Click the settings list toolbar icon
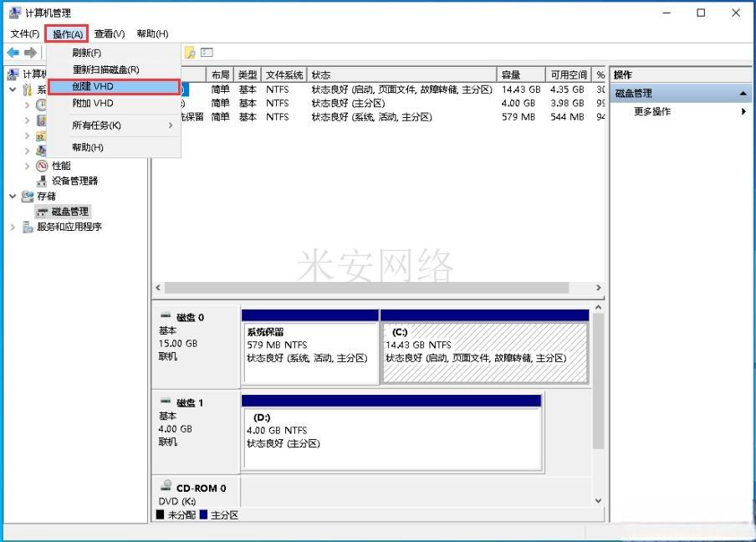 207,52
